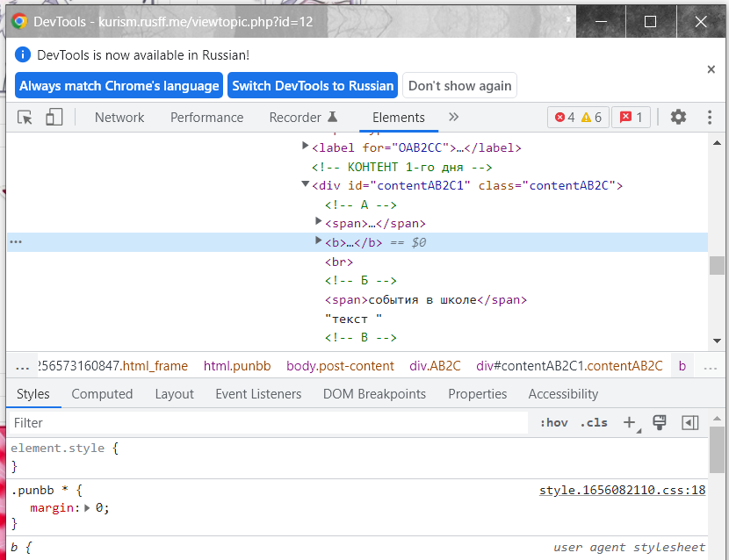Click the New Style Rule plus icon

[x=629, y=423]
